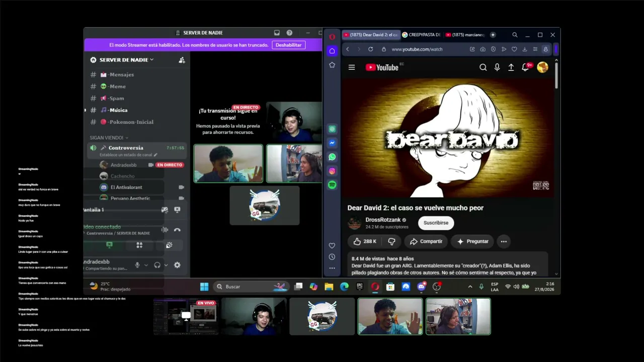The height and width of the screenshot is (362, 644).
Task: Reload the YouTube page
Action: pos(371,49)
